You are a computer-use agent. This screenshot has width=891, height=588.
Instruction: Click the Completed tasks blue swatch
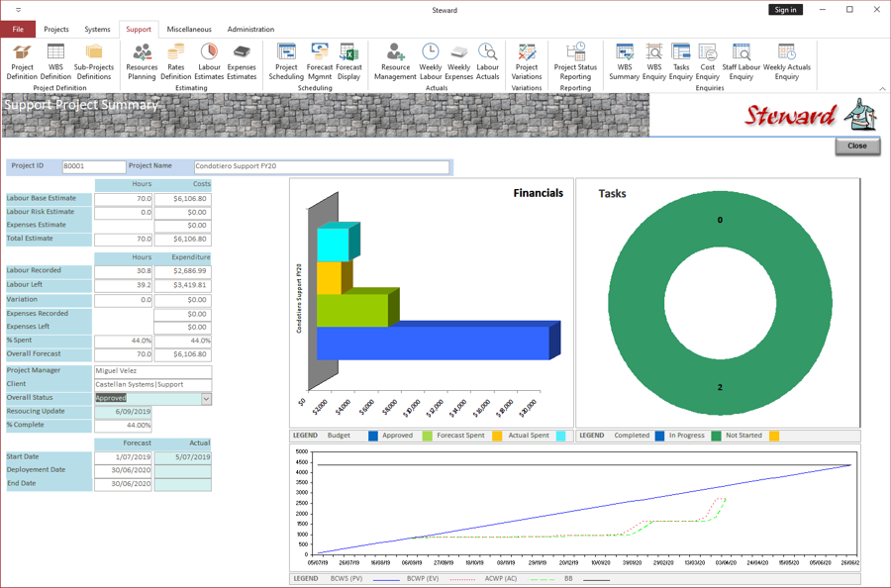[659, 437]
